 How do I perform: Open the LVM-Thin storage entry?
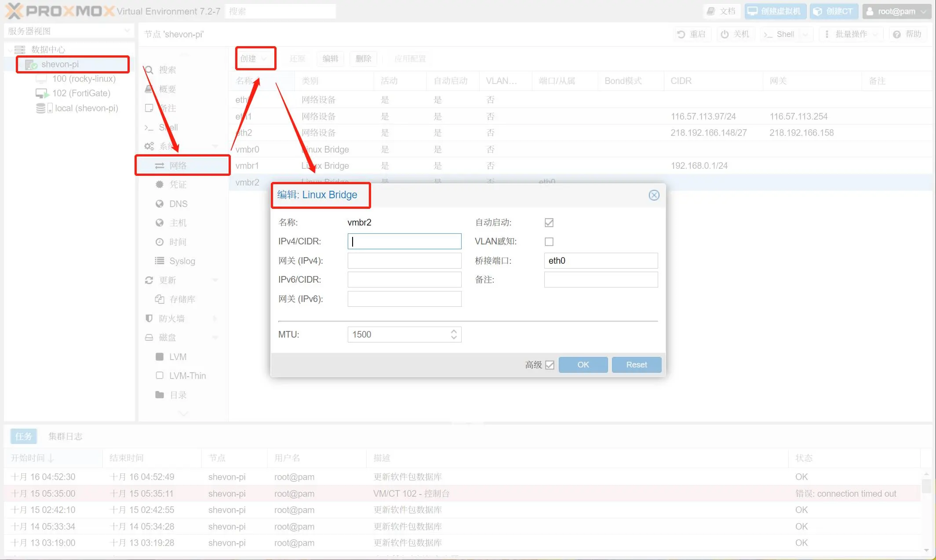[x=187, y=376]
